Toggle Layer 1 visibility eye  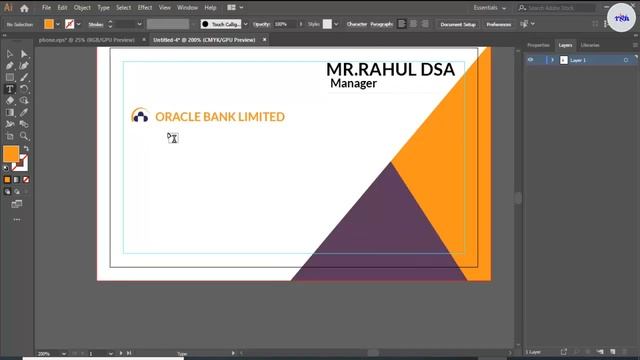click(530, 60)
